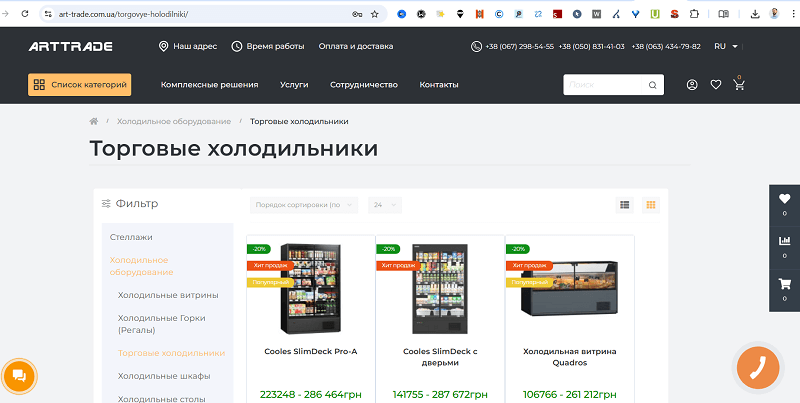
Task: Switch to list view layout
Action: [624, 205]
